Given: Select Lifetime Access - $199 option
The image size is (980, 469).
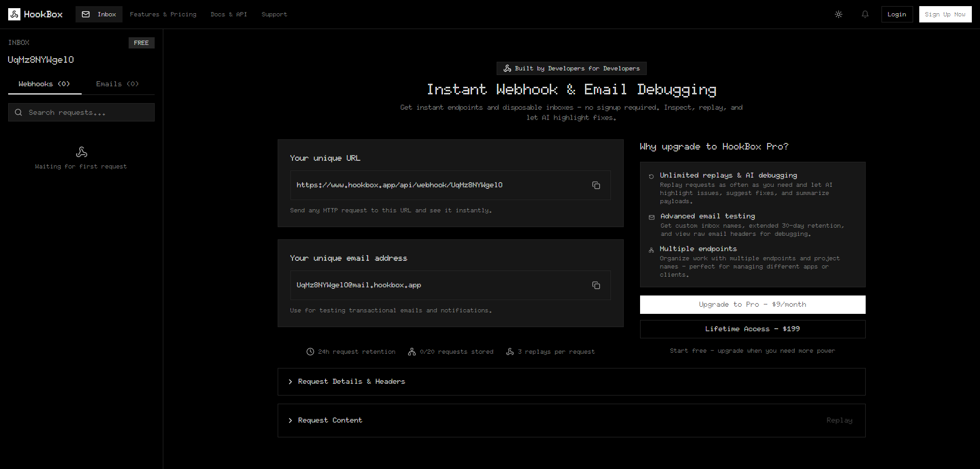Looking at the screenshot, I should click(x=752, y=329).
